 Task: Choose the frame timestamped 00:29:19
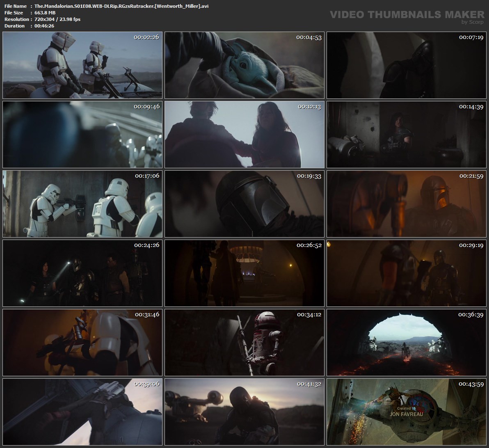click(x=407, y=273)
